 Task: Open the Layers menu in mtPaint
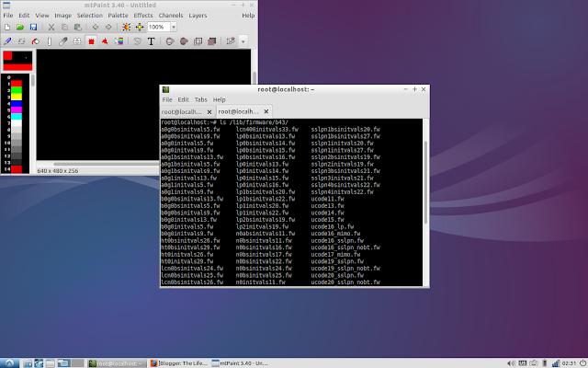coord(198,16)
